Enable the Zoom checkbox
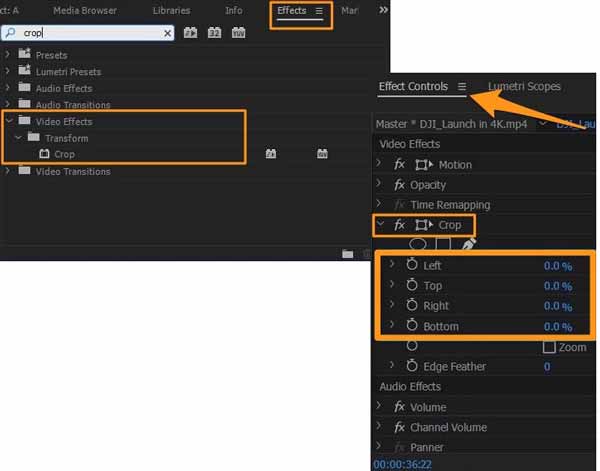 (x=548, y=347)
